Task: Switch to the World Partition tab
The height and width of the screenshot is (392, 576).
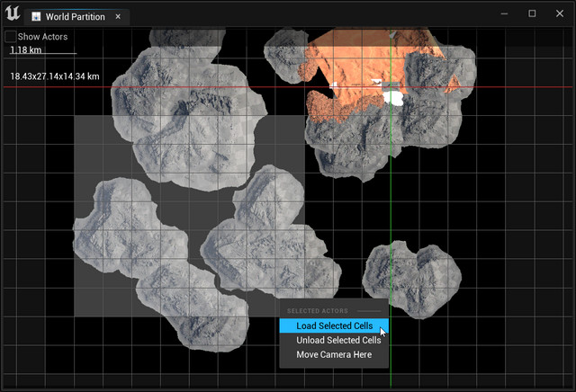Action: coord(76,17)
